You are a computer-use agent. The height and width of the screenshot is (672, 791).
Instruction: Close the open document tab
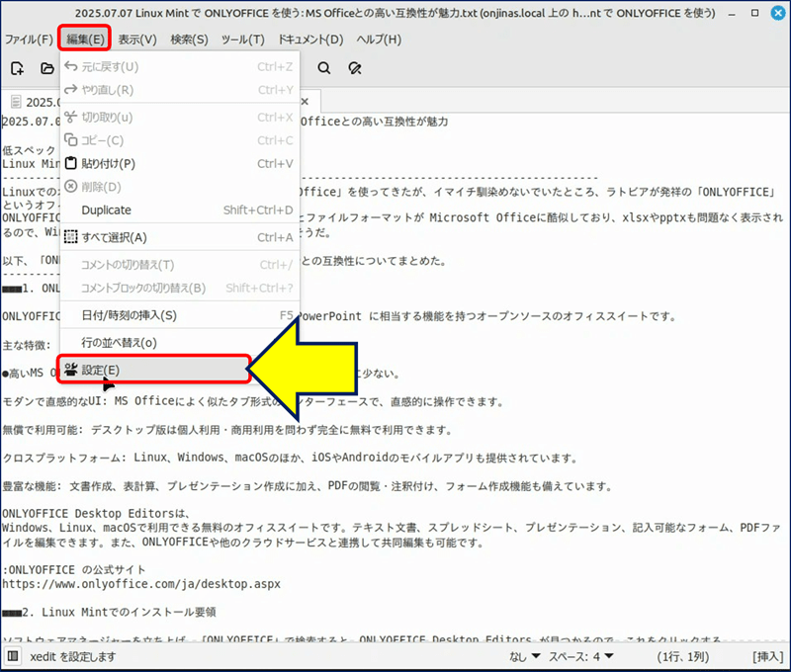pos(305,102)
